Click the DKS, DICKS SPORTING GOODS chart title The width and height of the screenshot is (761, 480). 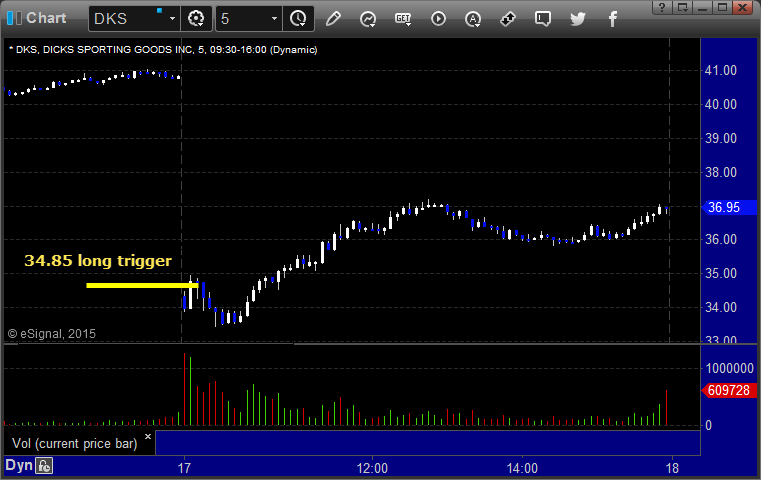[x=163, y=50]
